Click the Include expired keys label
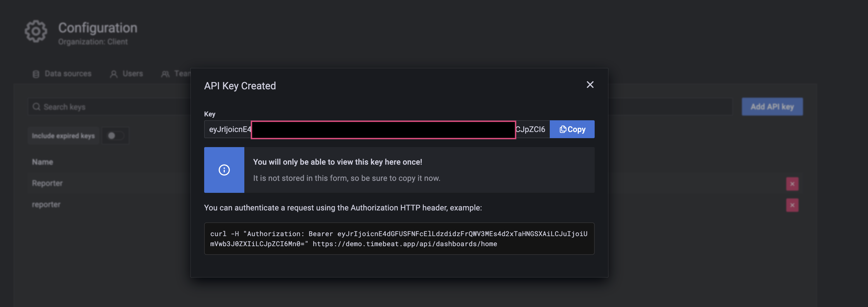Screen dimensions: 868x307 63,135
